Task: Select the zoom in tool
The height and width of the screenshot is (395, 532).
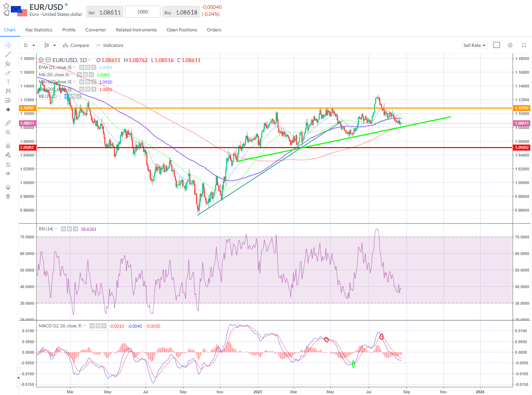Action: coord(8,132)
